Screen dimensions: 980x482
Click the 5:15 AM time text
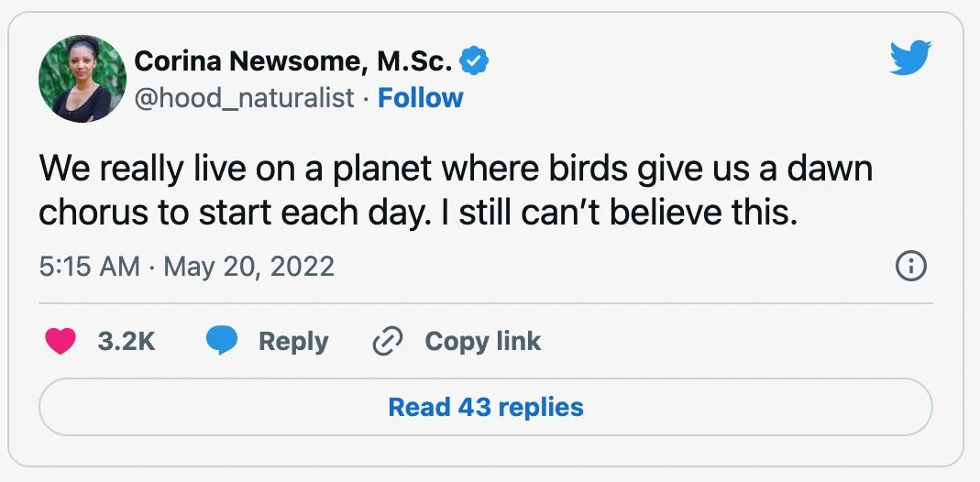point(89,267)
